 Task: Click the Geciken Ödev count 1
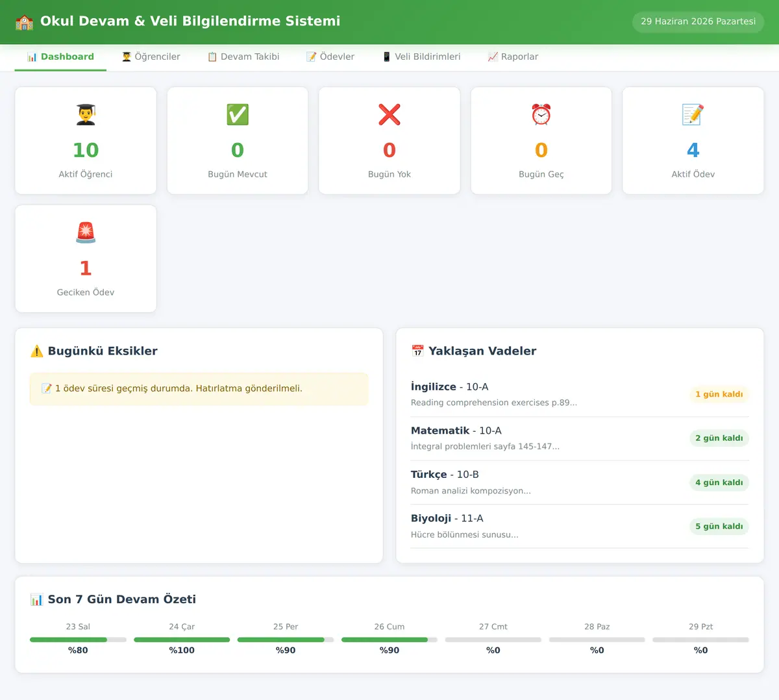click(x=86, y=269)
